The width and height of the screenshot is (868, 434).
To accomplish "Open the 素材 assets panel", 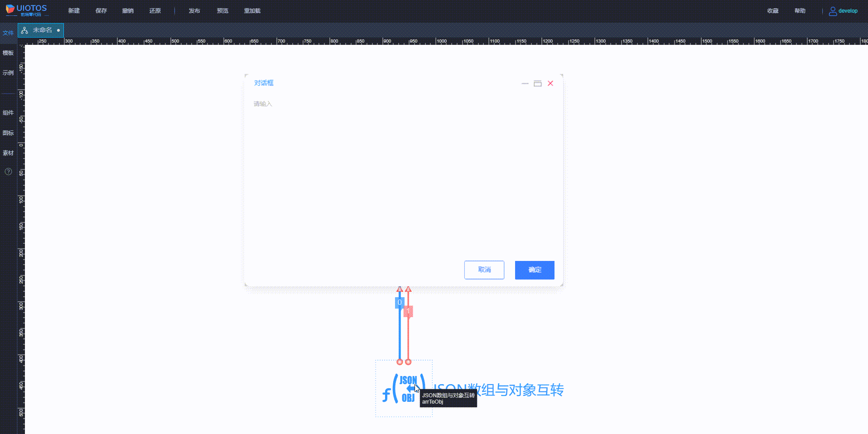I will (8, 153).
